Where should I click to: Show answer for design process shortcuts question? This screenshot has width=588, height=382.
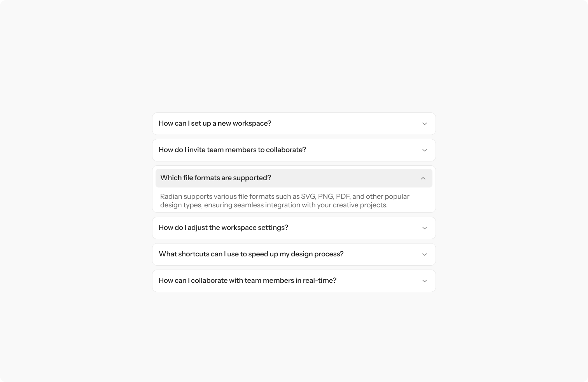pyautogui.click(x=251, y=254)
